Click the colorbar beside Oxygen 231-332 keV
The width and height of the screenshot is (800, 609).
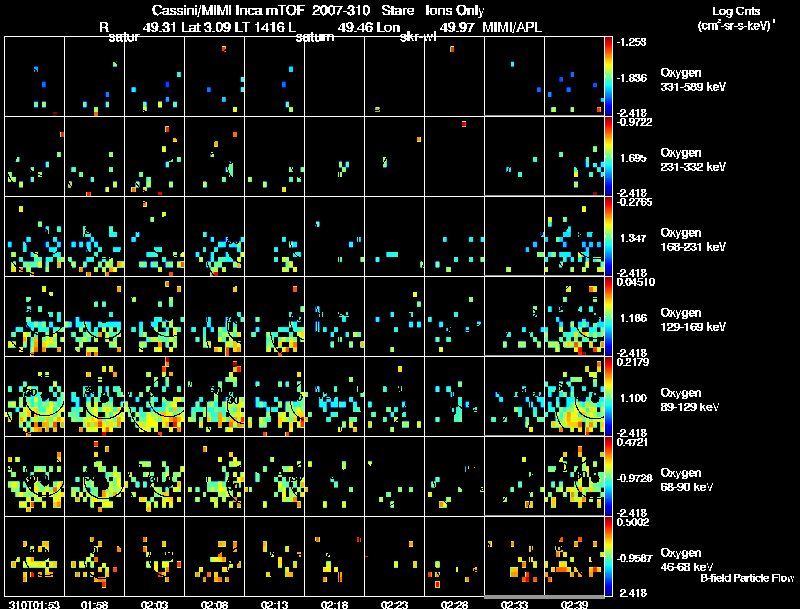[x=608, y=156]
